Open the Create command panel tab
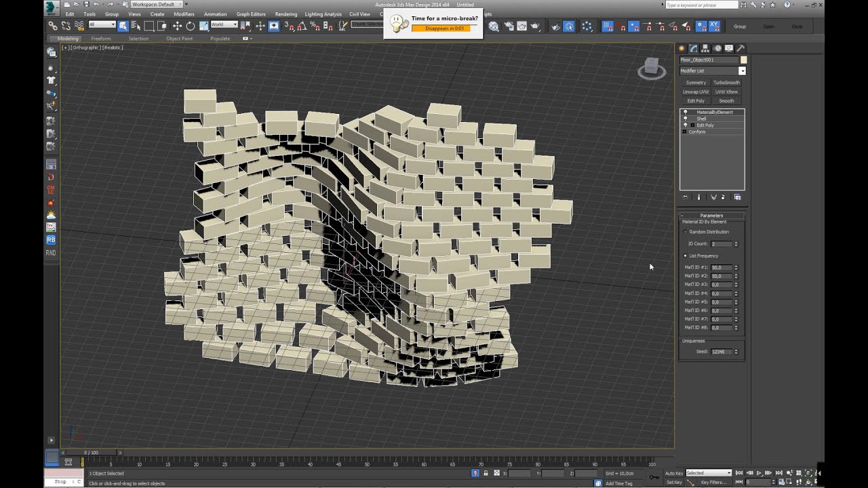 pos(682,48)
